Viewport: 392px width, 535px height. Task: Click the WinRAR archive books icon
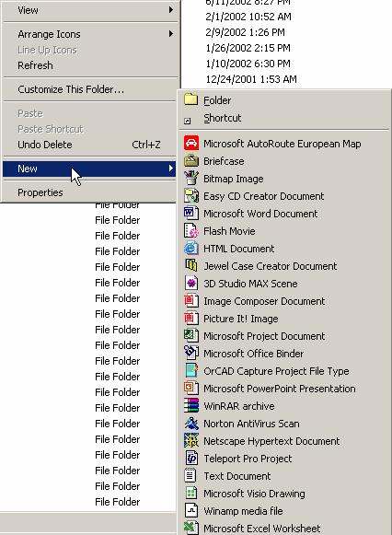tap(191, 406)
